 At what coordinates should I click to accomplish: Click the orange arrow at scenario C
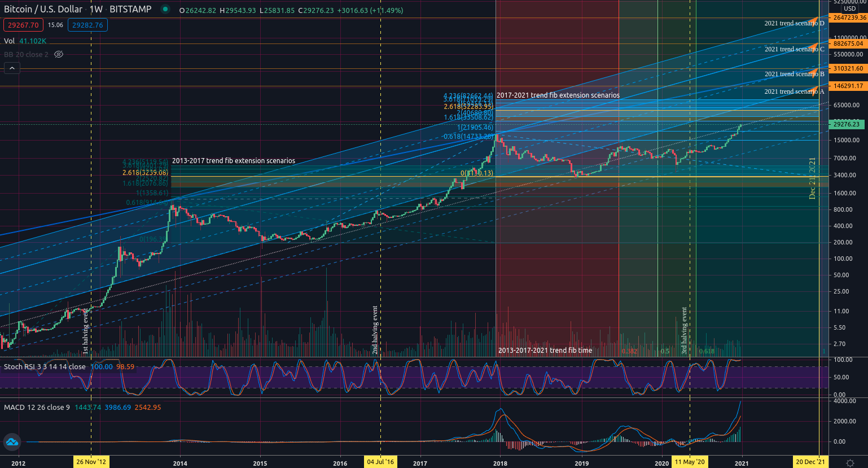(813, 47)
